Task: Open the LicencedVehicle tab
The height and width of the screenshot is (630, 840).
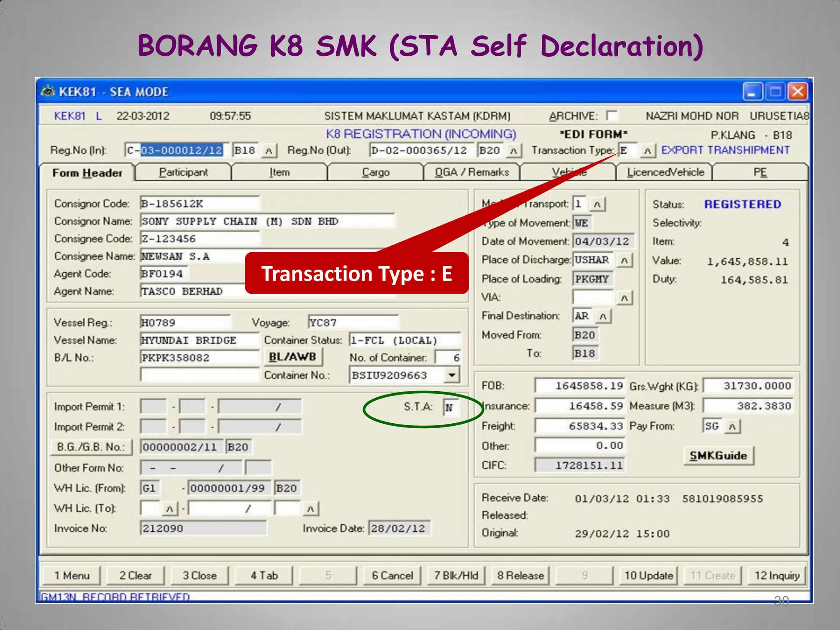Action: pos(665,172)
